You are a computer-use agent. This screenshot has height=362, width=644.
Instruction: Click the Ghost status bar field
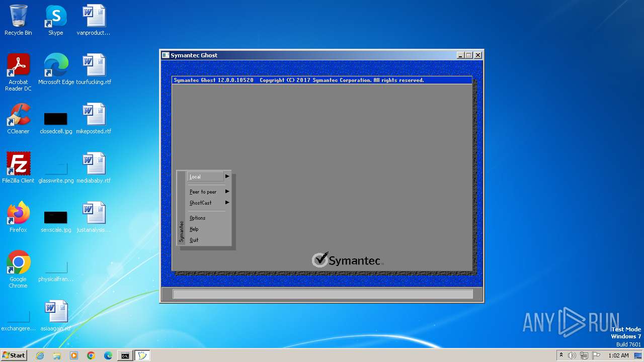click(x=323, y=294)
